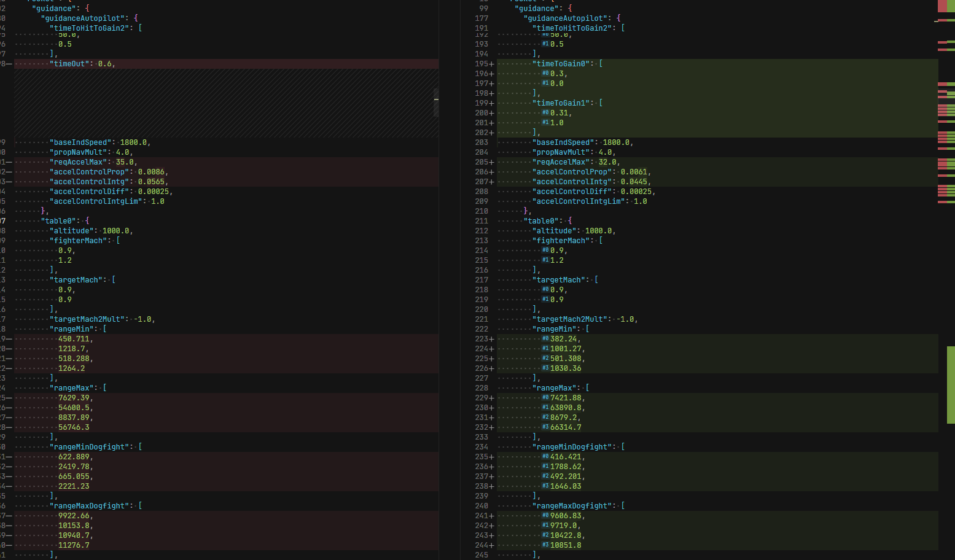Click line number 205 in right pane gutter

tap(481, 162)
